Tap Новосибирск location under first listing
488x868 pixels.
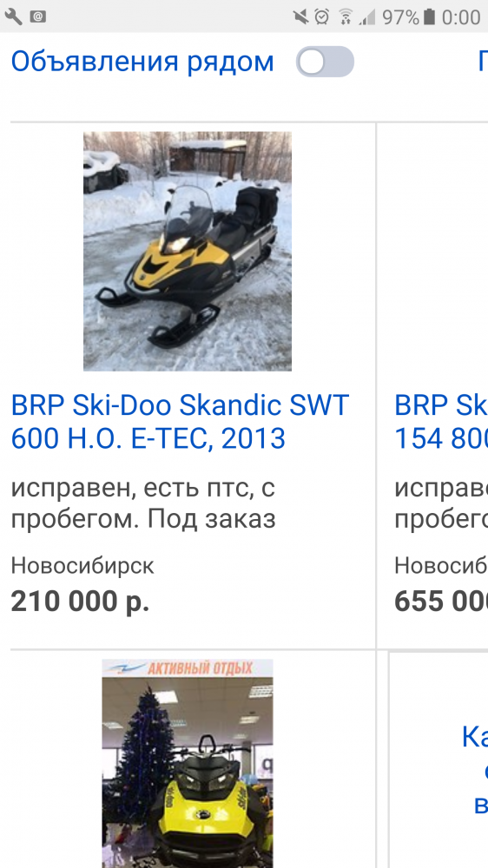click(82, 566)
